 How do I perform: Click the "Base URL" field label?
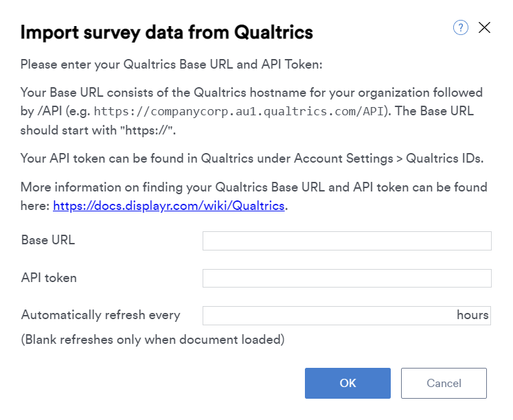48,240
